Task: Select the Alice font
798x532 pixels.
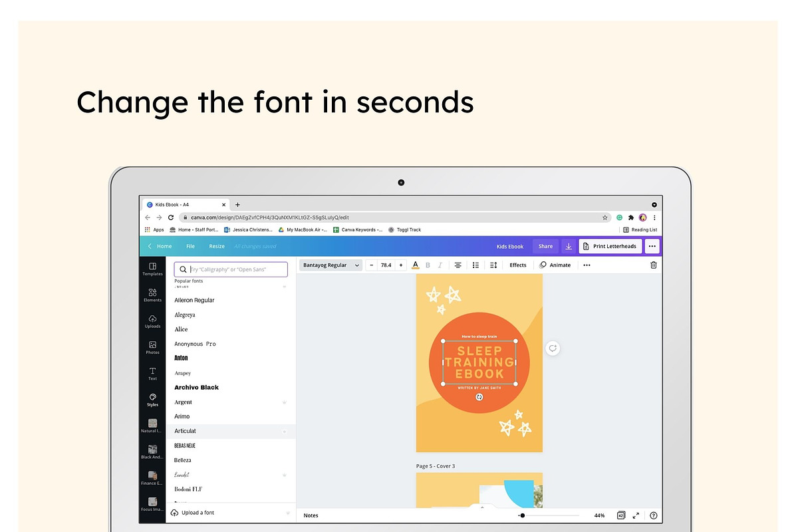Action: click(181, 329)
